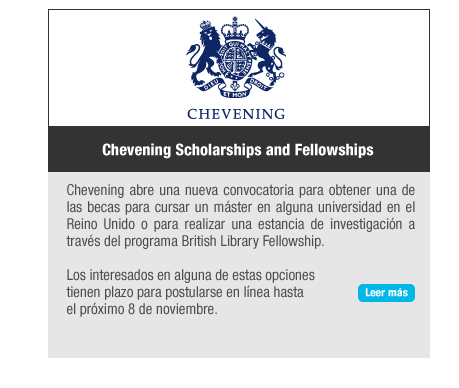Click the word Scholarships in the heading
459x388 pixels.
pos(218,150)
